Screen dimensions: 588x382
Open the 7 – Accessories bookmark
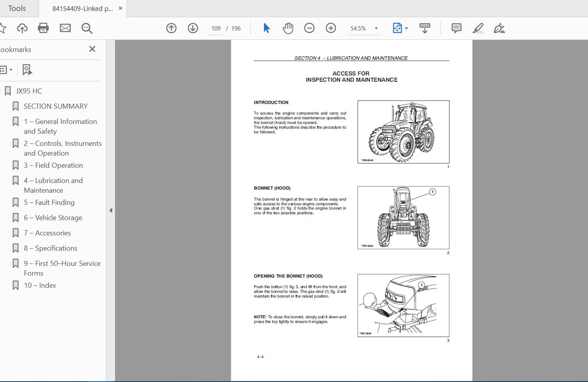point(47,233)
